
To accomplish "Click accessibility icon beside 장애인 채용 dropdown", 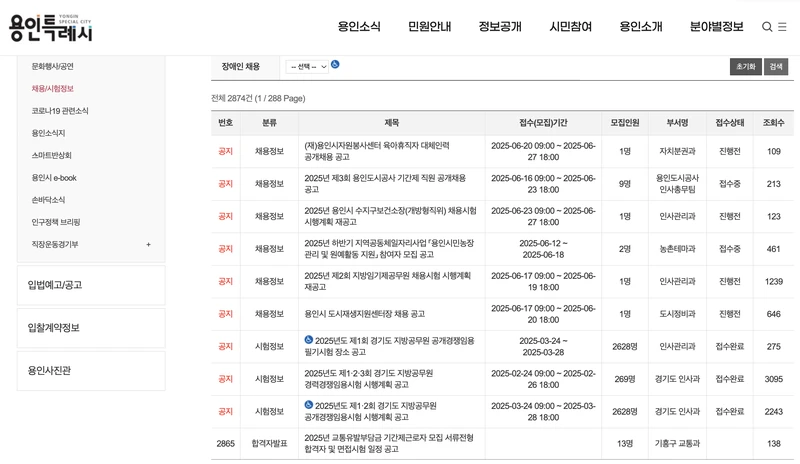I will (335, 64).
